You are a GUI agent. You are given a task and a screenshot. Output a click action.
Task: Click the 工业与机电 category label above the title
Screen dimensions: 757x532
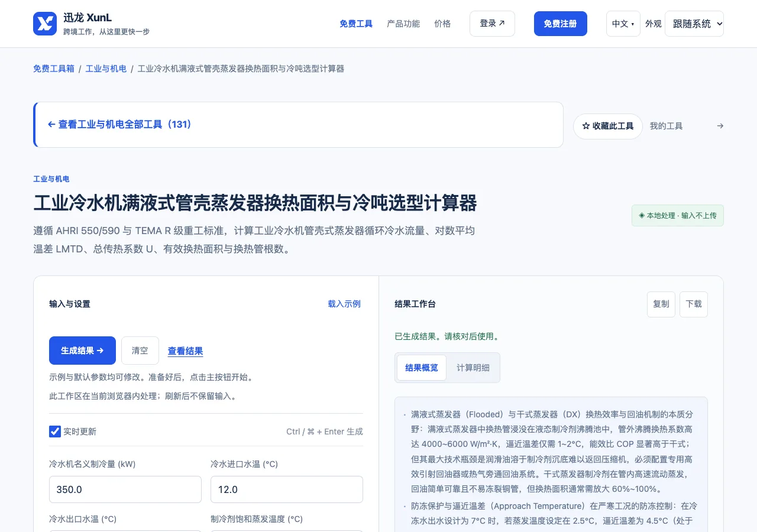51,179
